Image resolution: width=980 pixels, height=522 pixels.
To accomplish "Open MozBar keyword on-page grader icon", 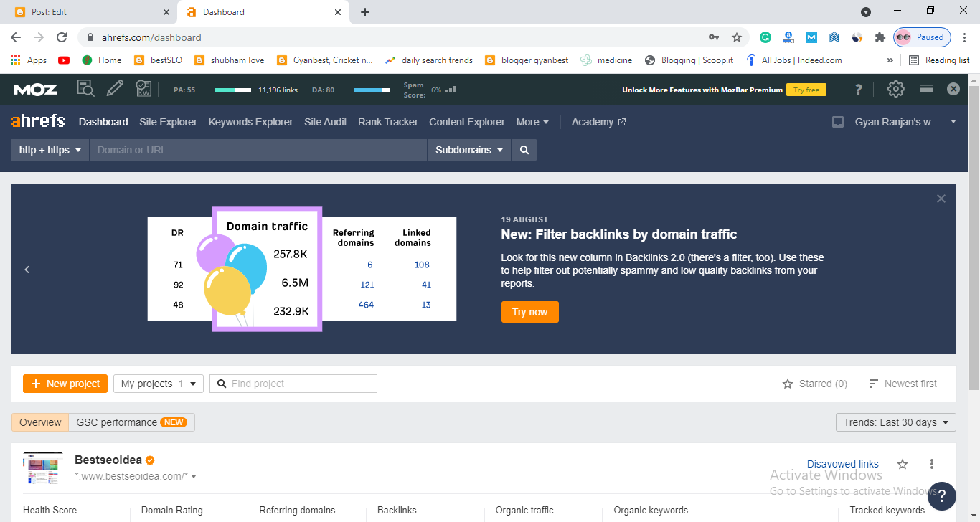I will pos(143,89).
